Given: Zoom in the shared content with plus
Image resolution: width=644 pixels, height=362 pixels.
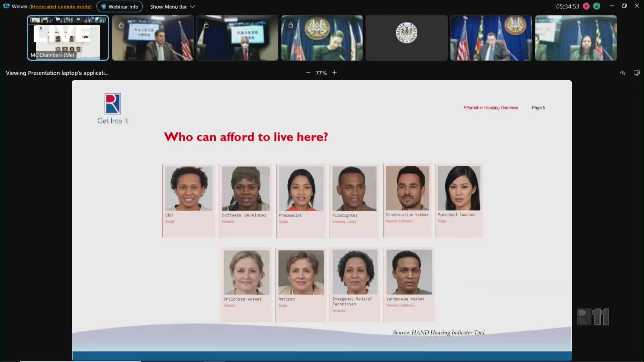Looking at the screenshot, I should [x=334, y=73].
